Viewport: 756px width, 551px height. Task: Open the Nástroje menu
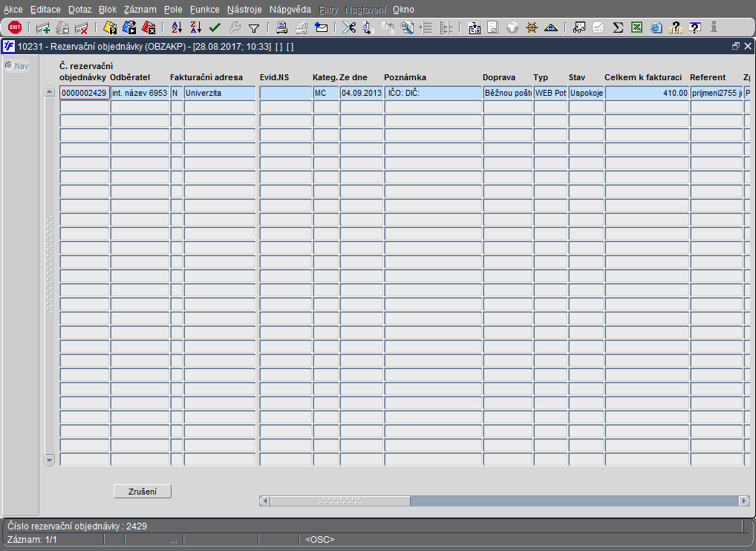(244, 10)
